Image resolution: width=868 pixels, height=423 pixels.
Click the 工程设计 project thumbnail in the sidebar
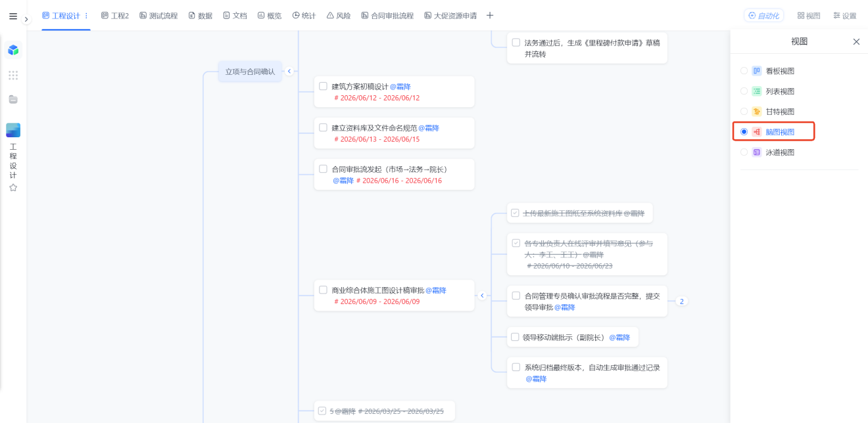coord(13,130)
